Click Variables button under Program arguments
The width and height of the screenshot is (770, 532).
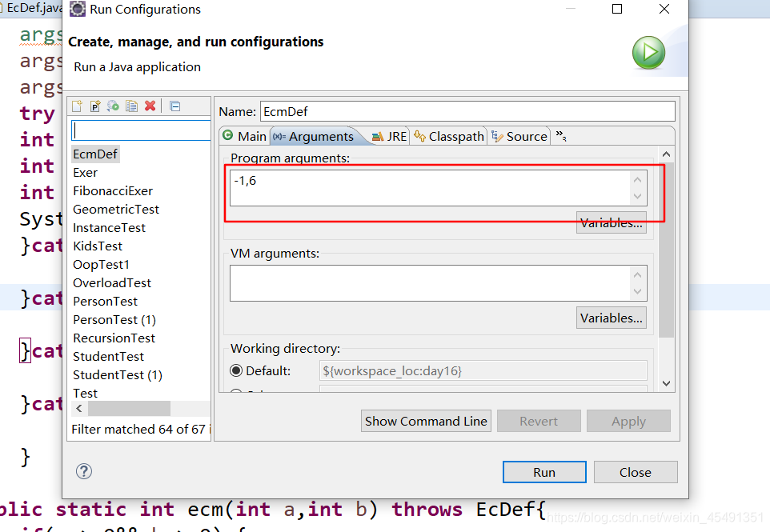612,223
